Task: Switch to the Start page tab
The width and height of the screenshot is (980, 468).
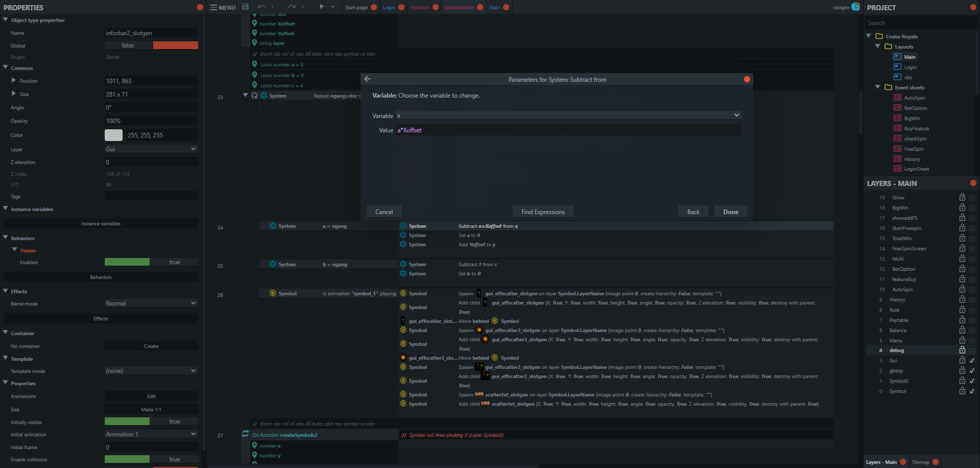Action: [x=356, y=7]
